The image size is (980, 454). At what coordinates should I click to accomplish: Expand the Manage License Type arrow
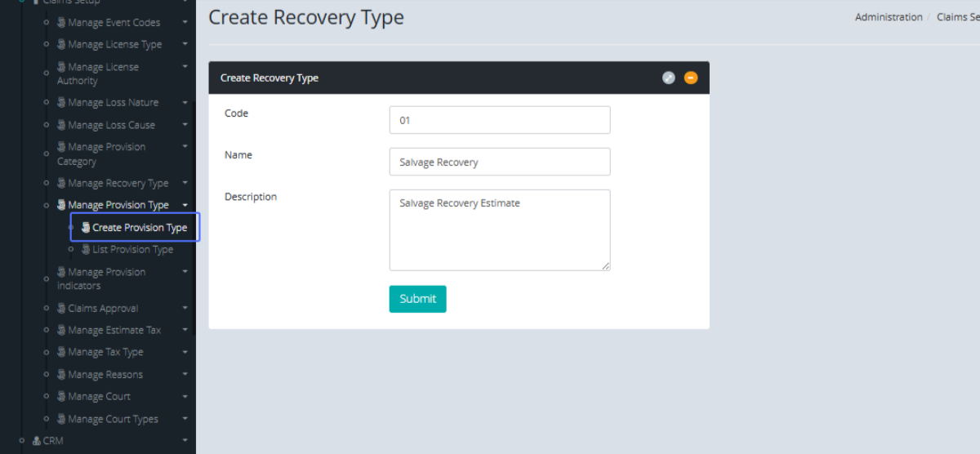coord(185,44)
